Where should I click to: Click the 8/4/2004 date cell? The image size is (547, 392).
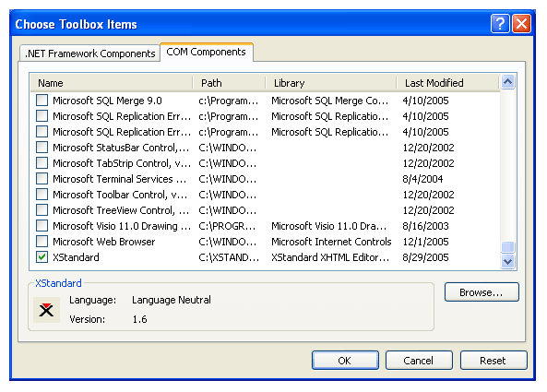click(x=422, y=179)
